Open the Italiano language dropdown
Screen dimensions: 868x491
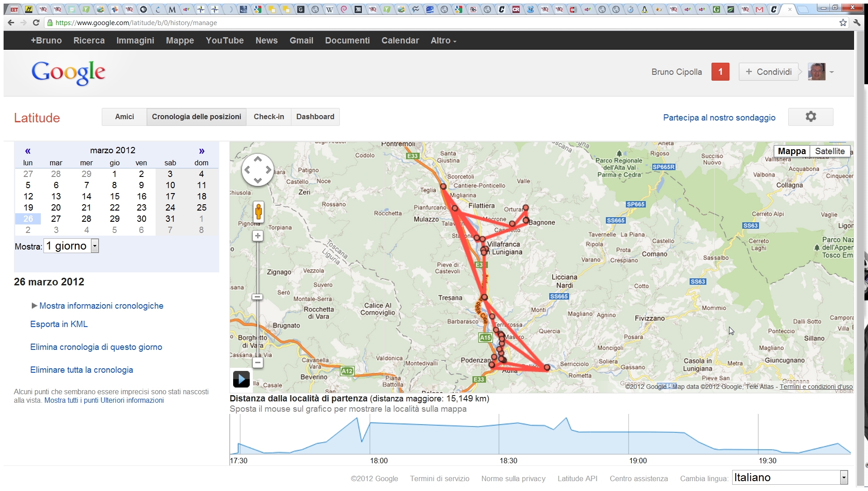click(x=790, y=478)
